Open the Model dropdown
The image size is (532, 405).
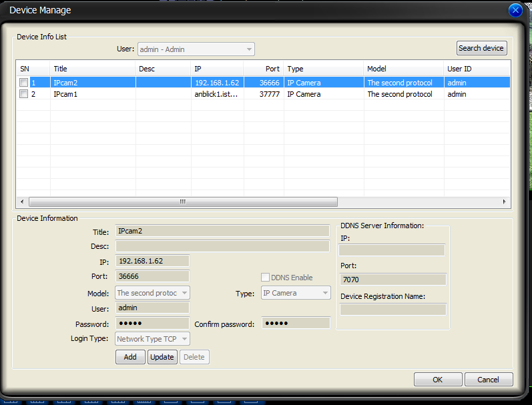[x=152, y=293]
